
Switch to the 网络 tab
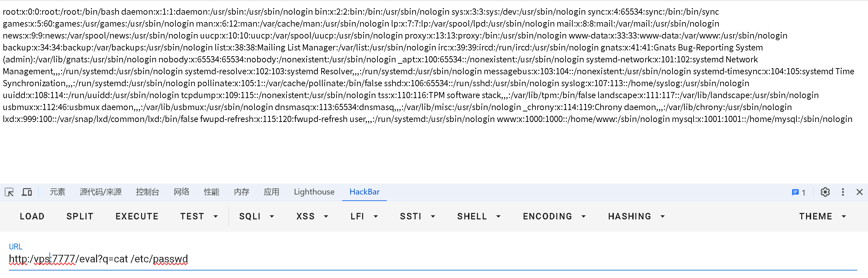182,192
